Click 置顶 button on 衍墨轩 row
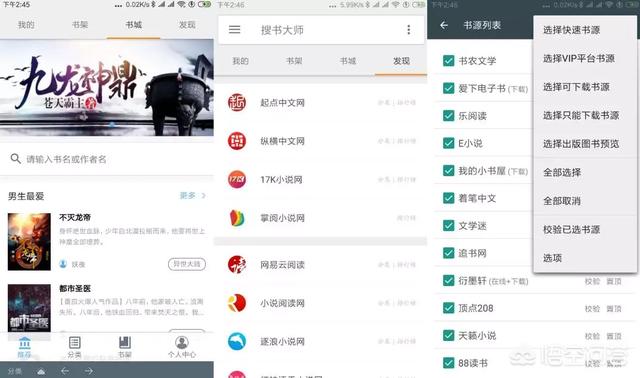The image size is (640, 378). [x=614, y=281]
